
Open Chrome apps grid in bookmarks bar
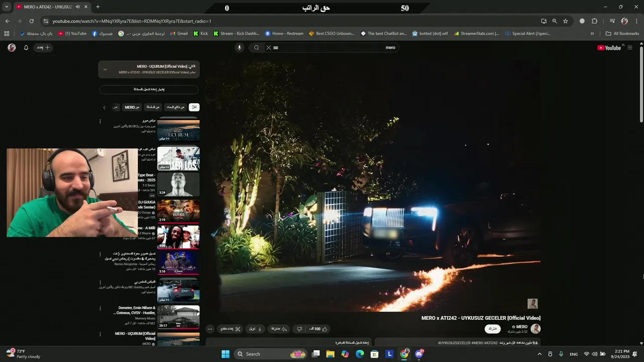pyautogui.click(x=7, y=34)
